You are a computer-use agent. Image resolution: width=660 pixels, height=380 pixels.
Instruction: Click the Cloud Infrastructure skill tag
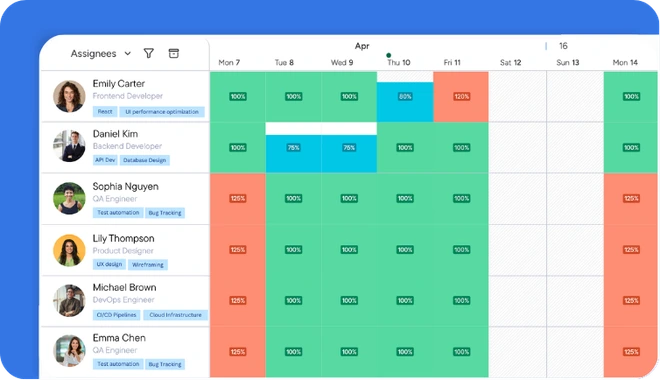[176, 315]
